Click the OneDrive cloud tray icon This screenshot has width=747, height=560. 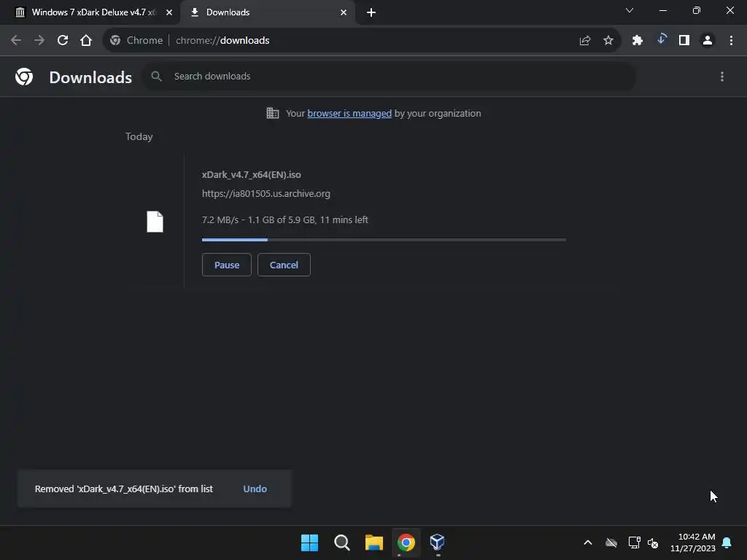click(611, 542)
